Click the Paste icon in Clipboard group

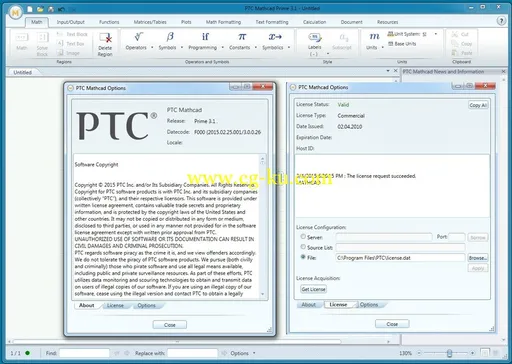click(x=455, y=53)
